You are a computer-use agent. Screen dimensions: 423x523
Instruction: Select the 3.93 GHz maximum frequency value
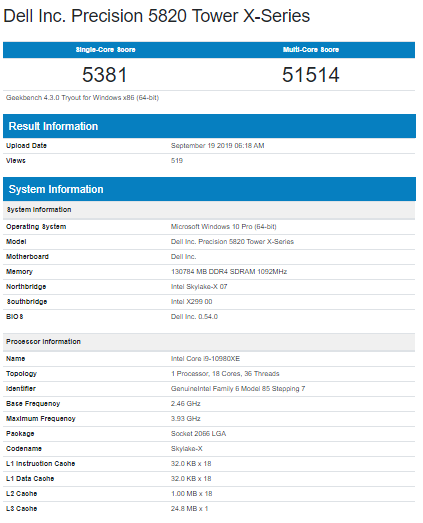coord(185,419)
